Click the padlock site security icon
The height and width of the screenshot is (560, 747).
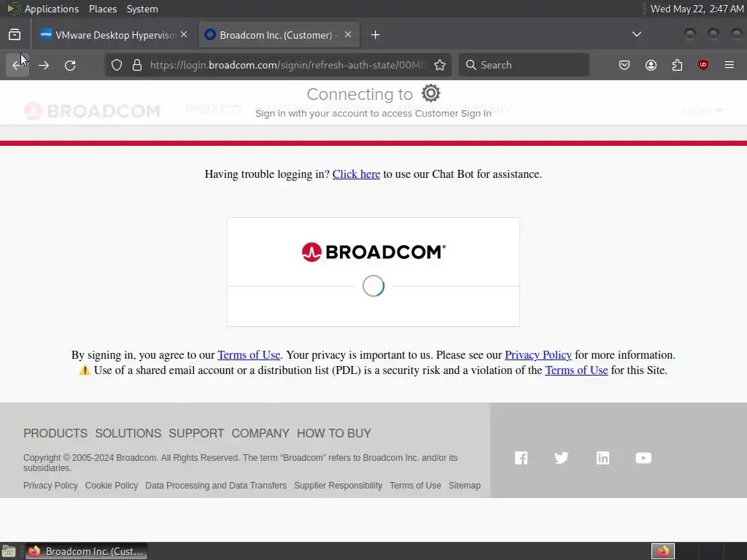tap(137, 65)
